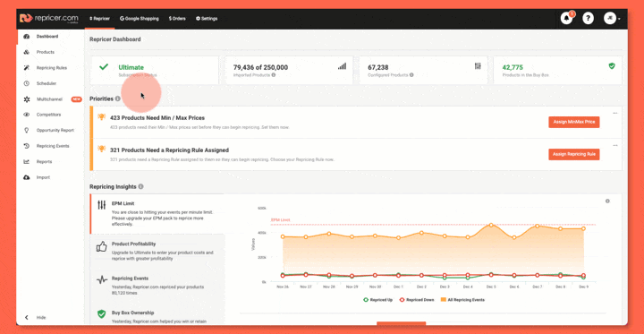Open the JE user account dropdown
Viewport: 644px width, 334px height.
pos(612,19)
